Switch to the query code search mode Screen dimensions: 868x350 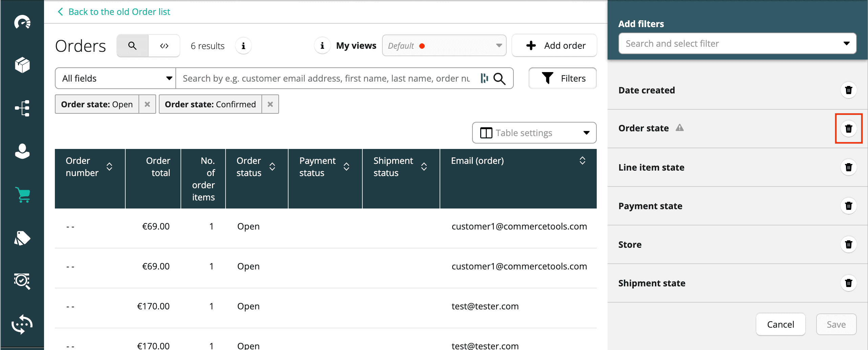click(164, 46)
